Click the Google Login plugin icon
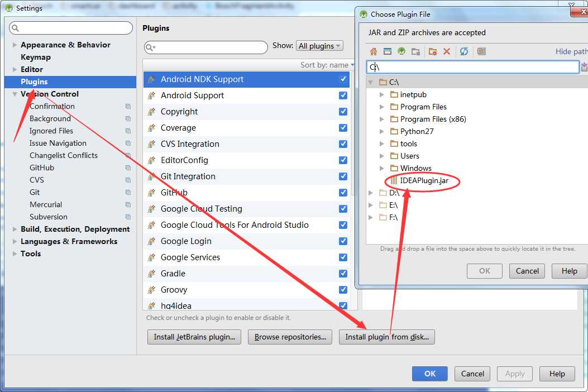Image resolution: width=588 pixels, height=392 pixels. pos(151,242)
